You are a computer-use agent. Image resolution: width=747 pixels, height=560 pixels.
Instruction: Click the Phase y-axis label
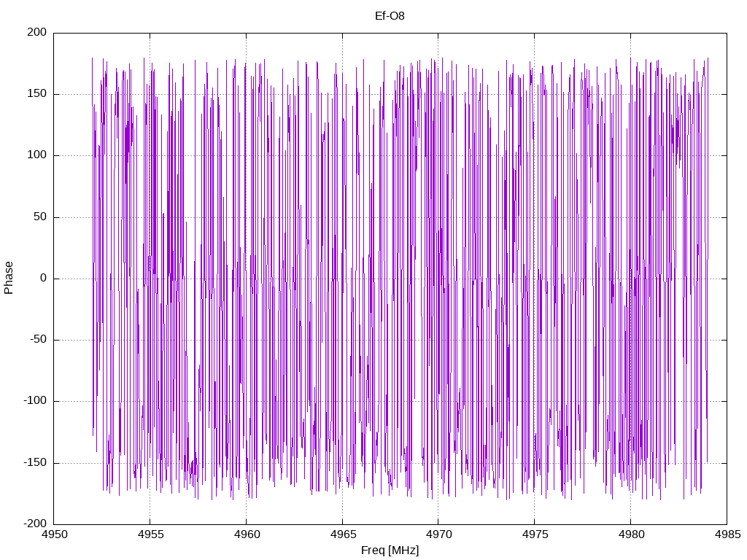9,278
